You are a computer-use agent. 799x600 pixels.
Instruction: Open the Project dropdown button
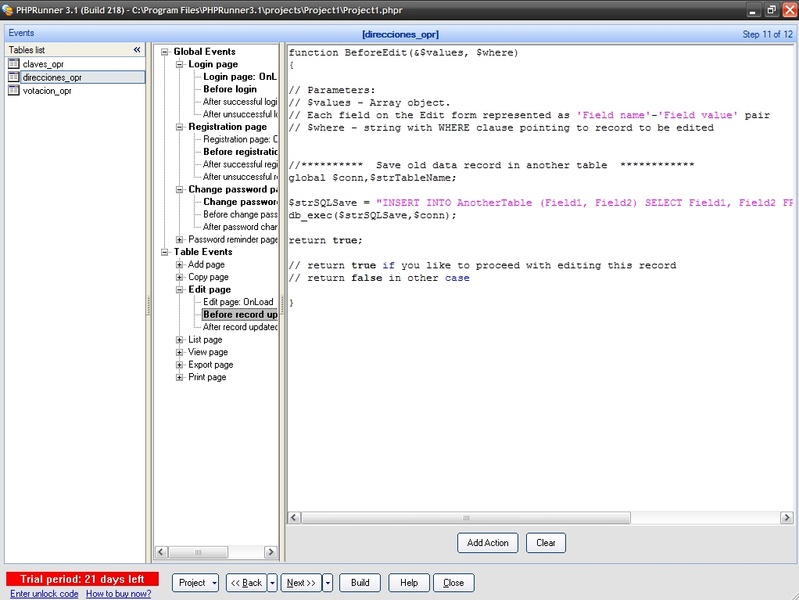[195, 583]
